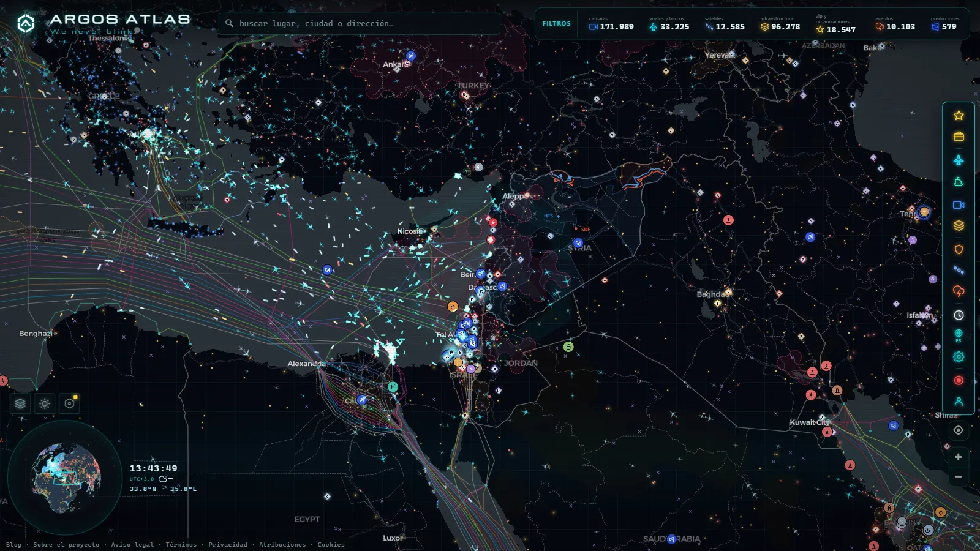Viewport: 980px width, 551px height.
Task: Open the Términos footer link
Action: point(181,545)
